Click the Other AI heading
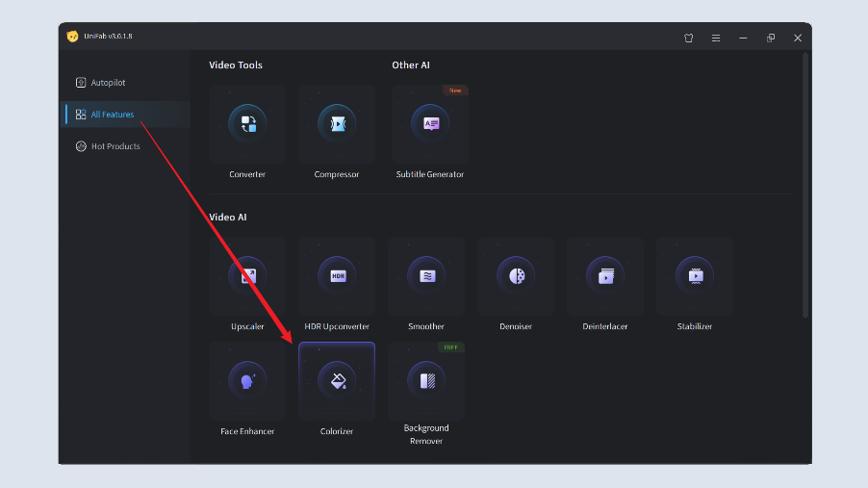868x488 pixels. [x=411, y=64]
